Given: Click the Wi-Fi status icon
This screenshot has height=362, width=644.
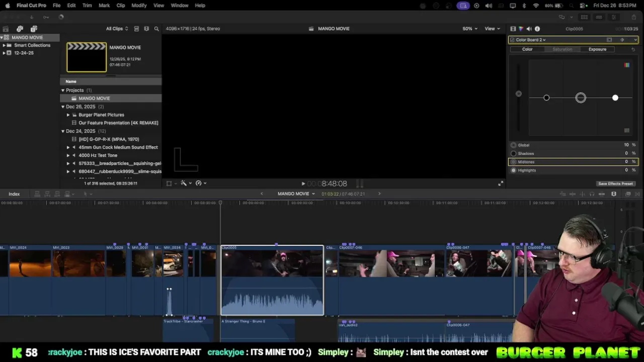Looking at the screenshot, I should pyautogui.click(x=536, y=6).
